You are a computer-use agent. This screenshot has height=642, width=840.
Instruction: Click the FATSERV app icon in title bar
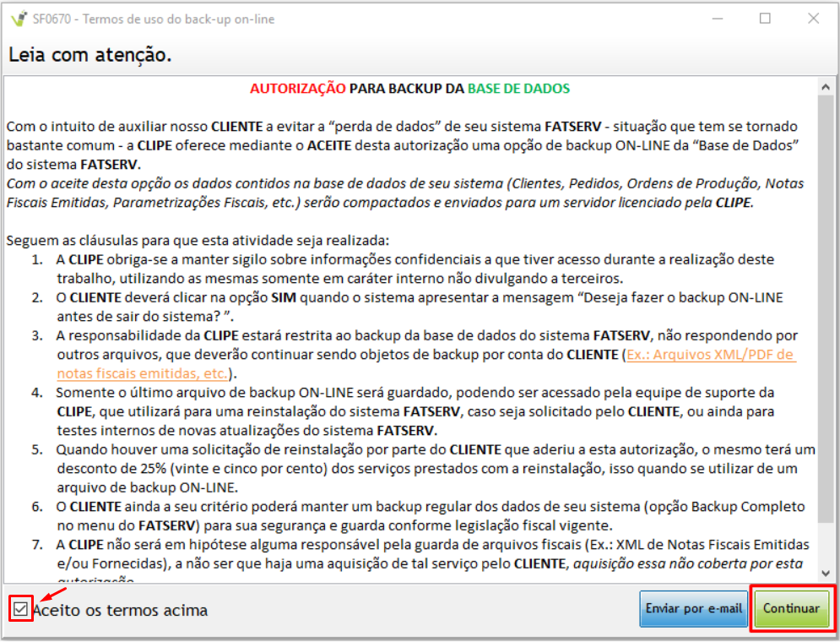(15, 19)
